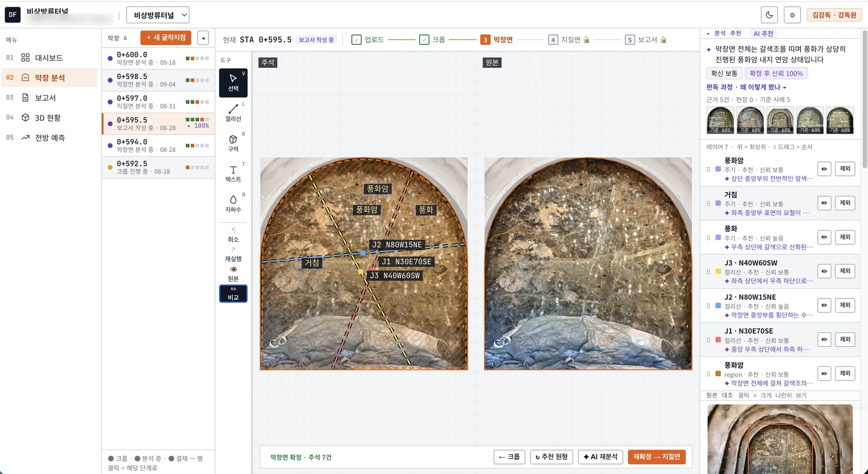Open the 김감독 · 감독원 user badge
The image size is (868, 474).
pos(834,15)
